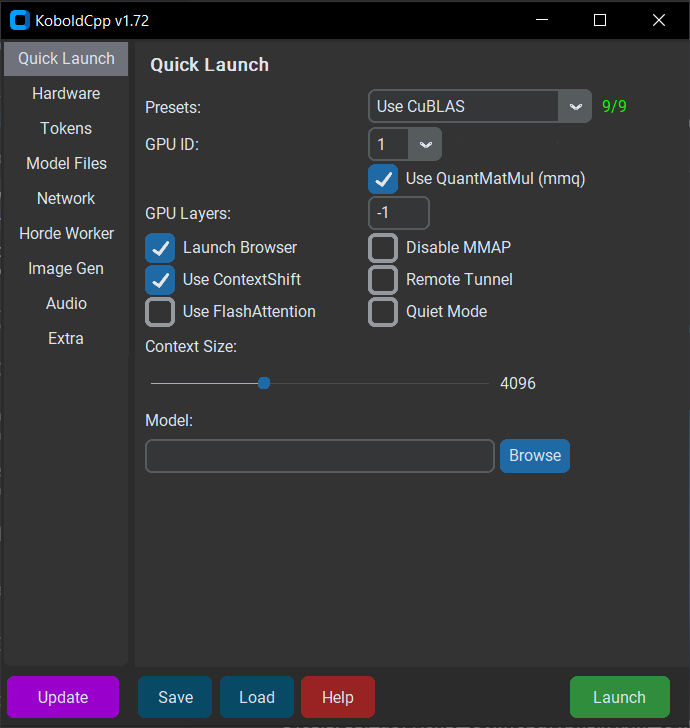
Task: Switch to the Image Gen tab
Action: [x=66, y=269]
